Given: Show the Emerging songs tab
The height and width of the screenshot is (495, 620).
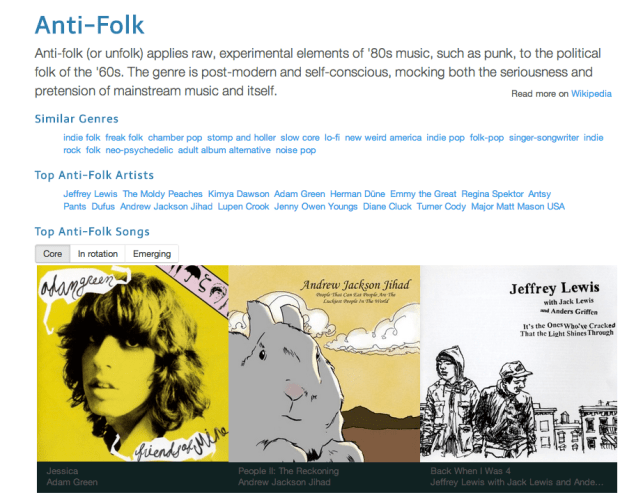Looking at the screenshot, I should click(152, 254).
